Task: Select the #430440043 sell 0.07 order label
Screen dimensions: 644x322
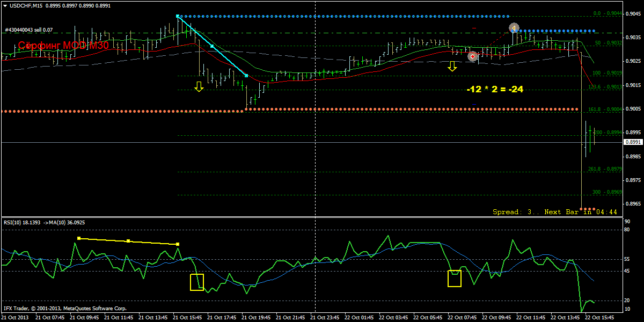Action: 29,30
